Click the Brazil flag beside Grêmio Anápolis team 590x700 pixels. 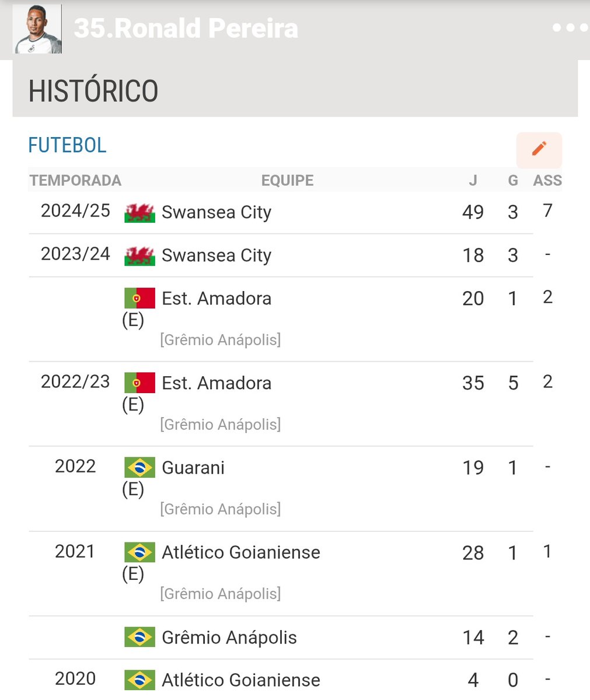tap(139, 638)
